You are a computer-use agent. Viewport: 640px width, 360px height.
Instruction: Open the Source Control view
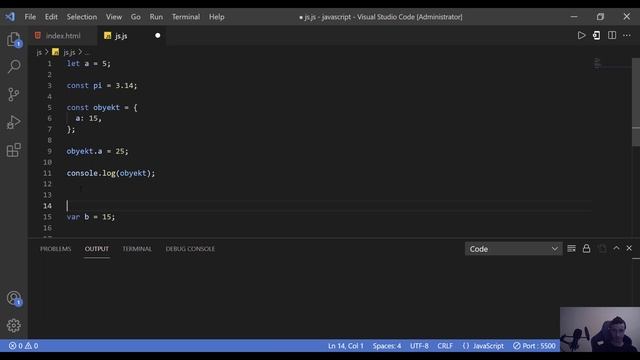14,94
